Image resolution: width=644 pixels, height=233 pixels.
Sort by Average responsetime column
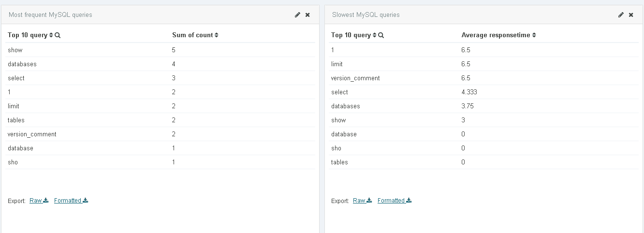tap(534, 35)
